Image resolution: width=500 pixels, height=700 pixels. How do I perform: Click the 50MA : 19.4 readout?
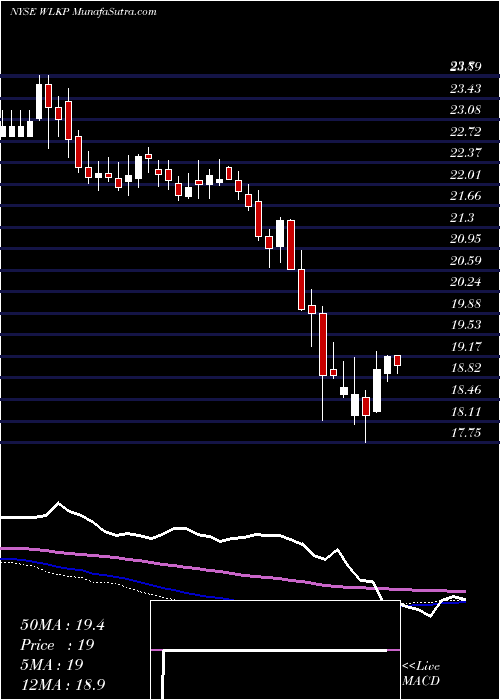coord(62,625)
